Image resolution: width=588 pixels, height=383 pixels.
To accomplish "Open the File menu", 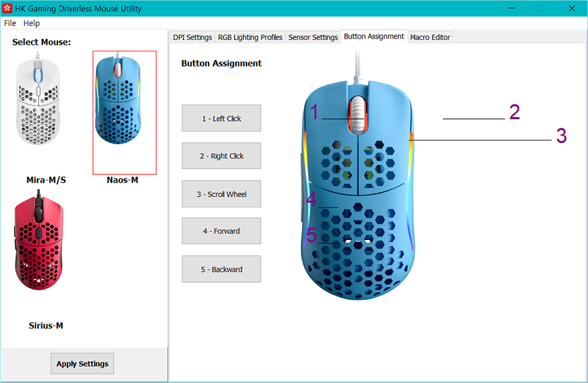I will [x=10, y=23].
